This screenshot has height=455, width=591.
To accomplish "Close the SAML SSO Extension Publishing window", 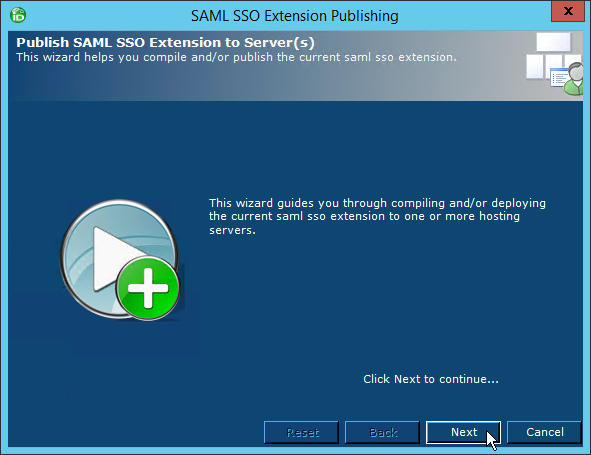I will pyautogui.click(x=568, y=11).
